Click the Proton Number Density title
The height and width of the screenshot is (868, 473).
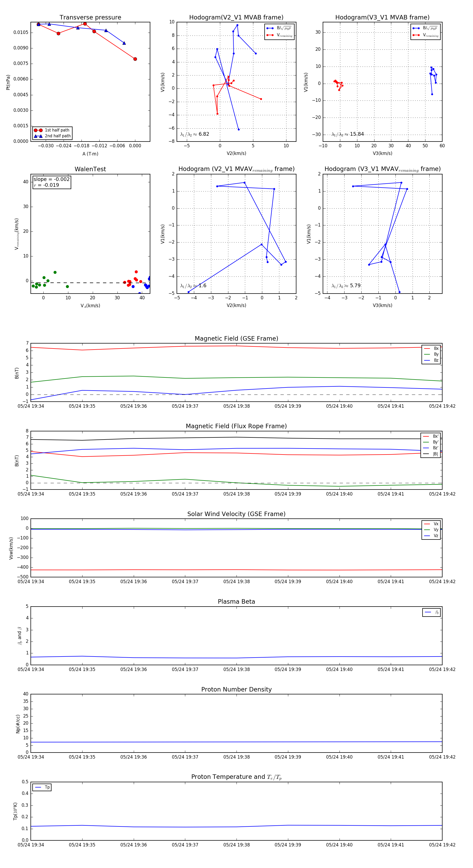[236, 689]
